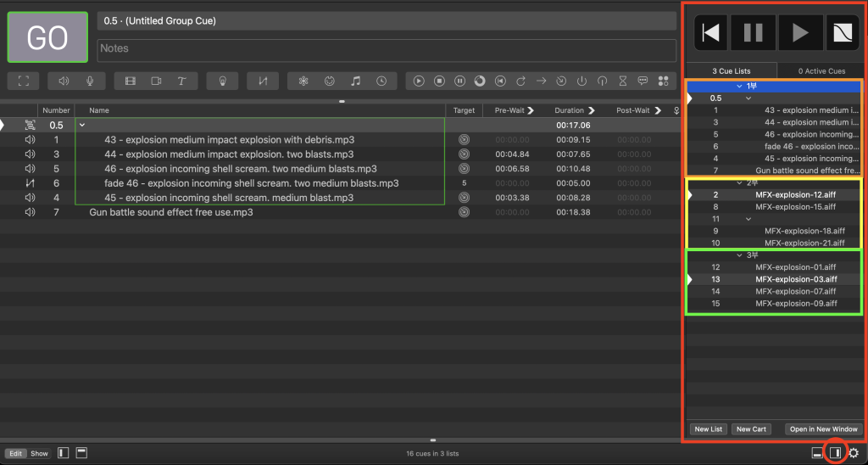The image size is (868, 465).
Task: Collapse group 11 in sidebar list
Action: pos(748,219)
